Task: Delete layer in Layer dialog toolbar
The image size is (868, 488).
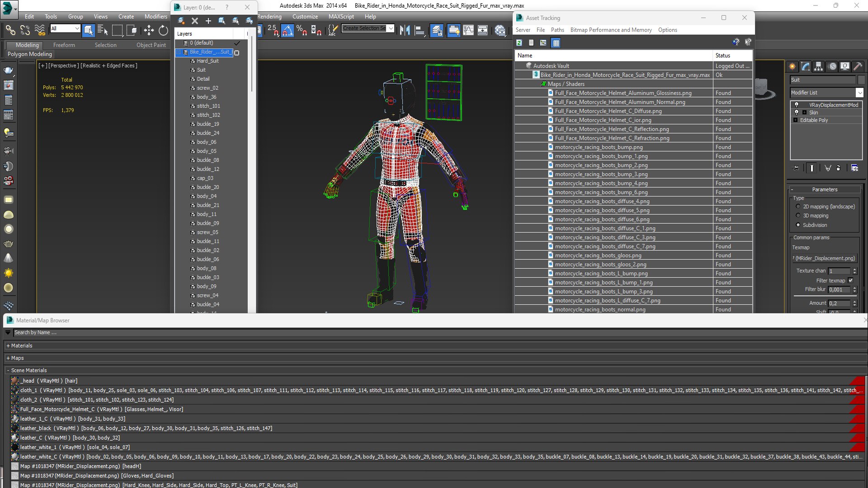Action: tap(195, 21)
